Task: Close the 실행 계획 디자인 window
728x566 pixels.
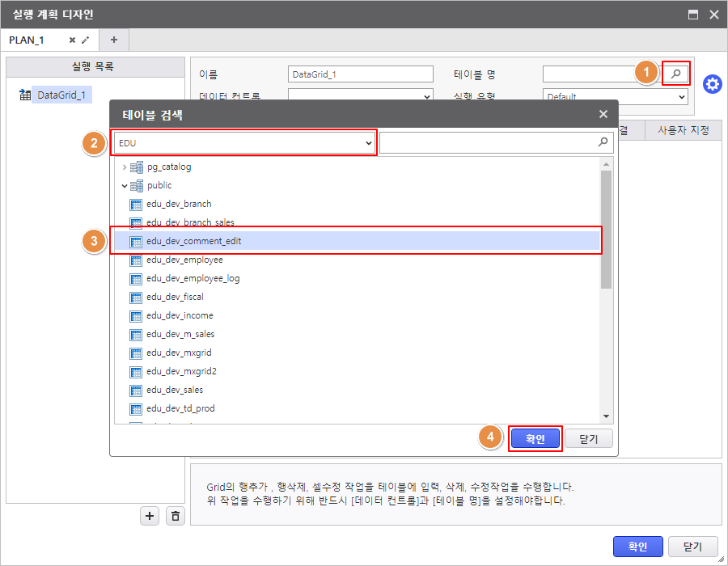Action: 714,15
